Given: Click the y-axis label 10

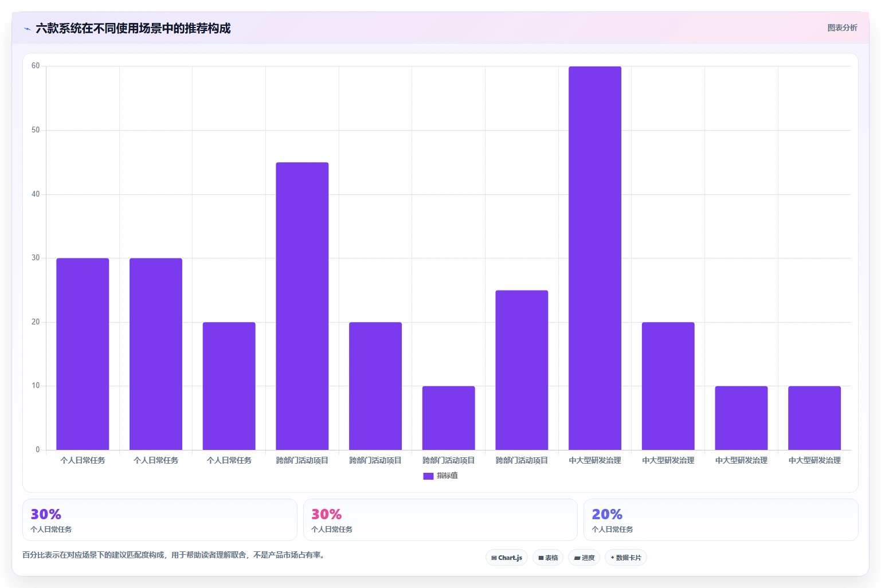Looking at the screenshot, I should click(x=36, y=386).
